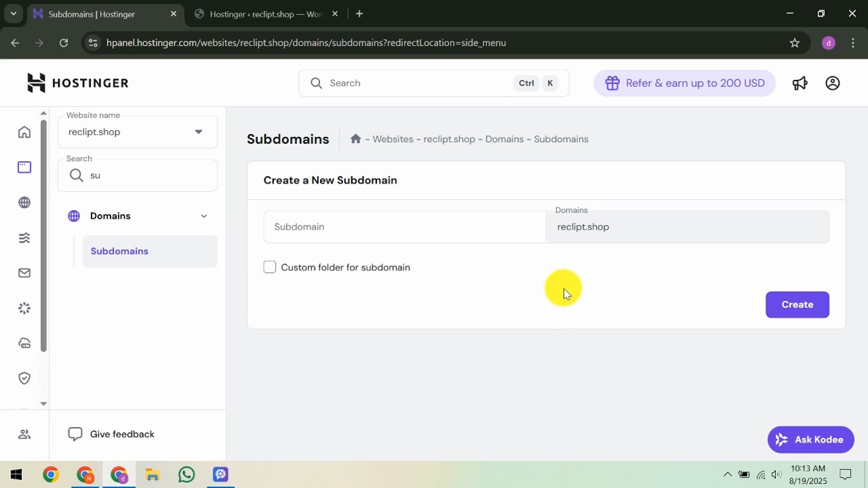Click the Subdomain name input field

point(405,226)
